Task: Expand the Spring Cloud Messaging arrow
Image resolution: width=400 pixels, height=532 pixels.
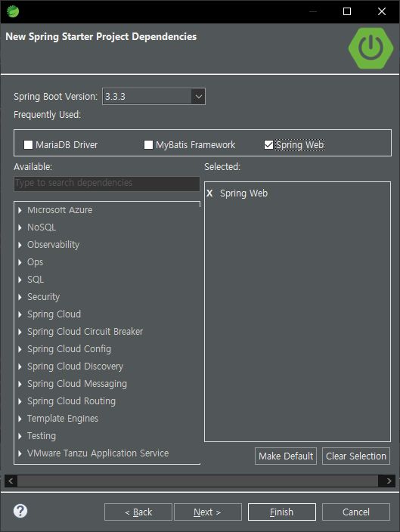Action: pyautogui.click(x=20, y=384)
